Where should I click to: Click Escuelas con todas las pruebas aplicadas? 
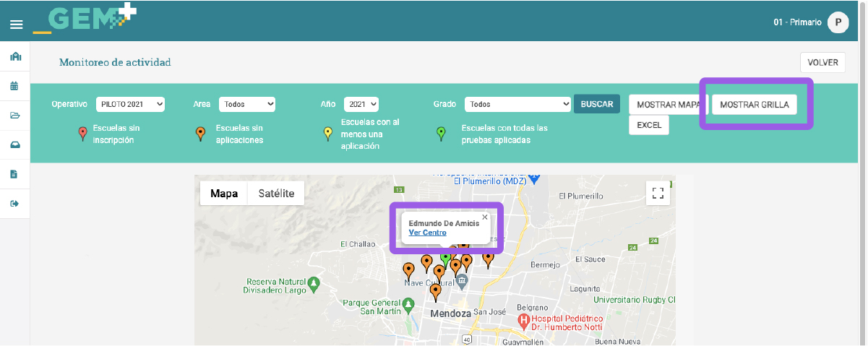click(x=504, y=134)
